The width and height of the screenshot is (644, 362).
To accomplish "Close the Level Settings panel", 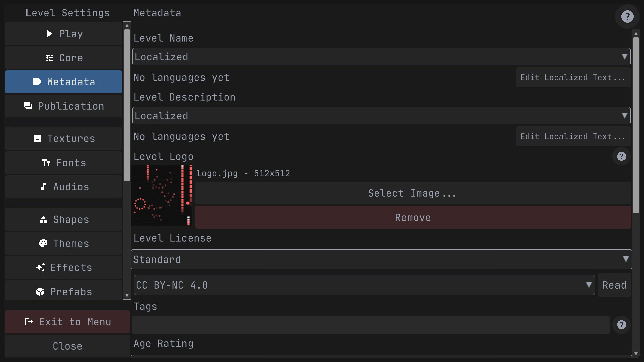I will point(67,346).
